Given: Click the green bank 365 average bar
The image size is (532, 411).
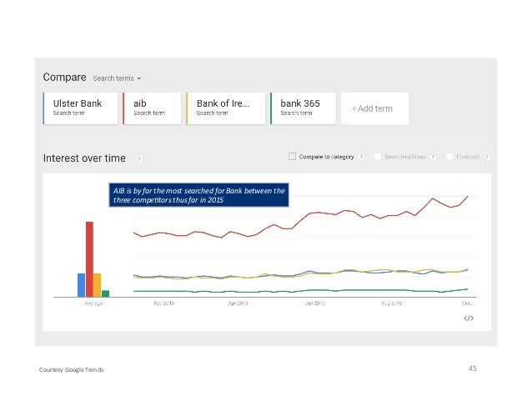Looking at the screenshot, I should tap(105, 293).
